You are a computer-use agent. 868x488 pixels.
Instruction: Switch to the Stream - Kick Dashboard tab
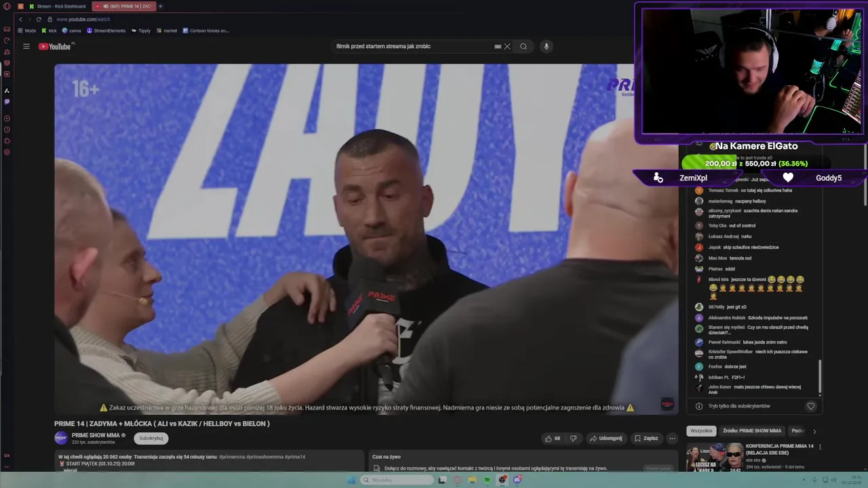57,6
